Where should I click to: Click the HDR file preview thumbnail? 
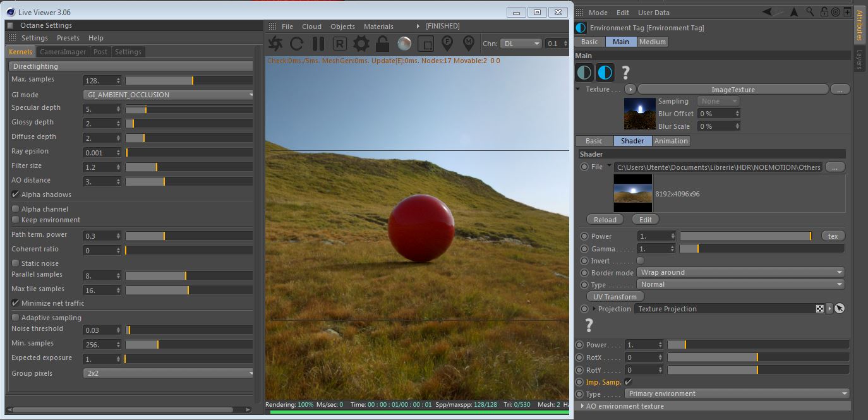632,194
